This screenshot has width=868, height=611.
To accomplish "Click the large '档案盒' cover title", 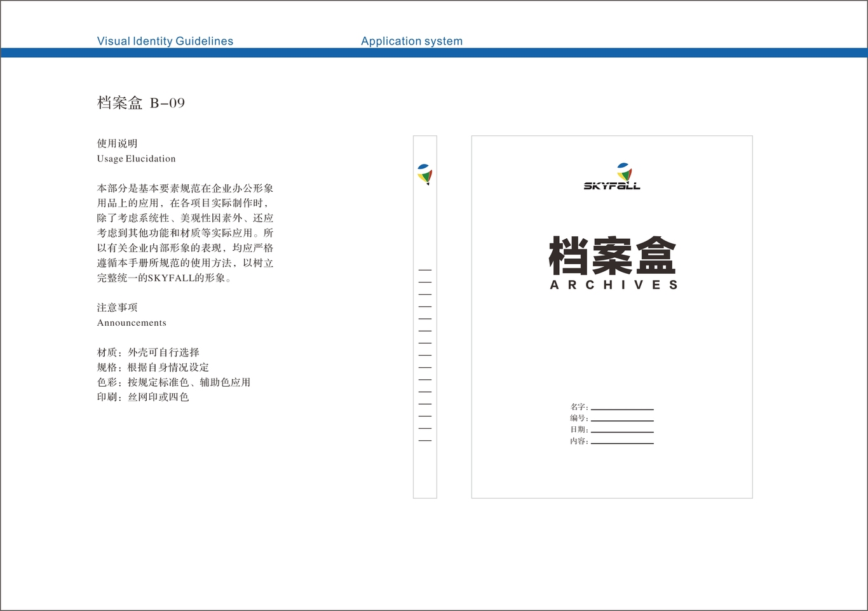I will 613,255.
